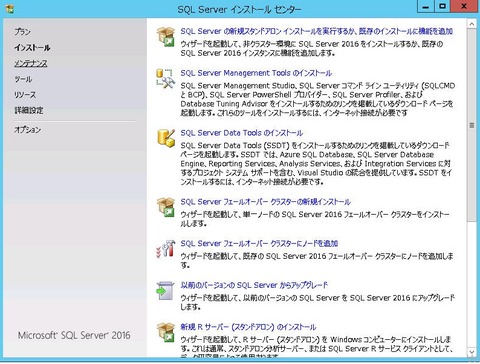Image resolution: width=480 pixels, height=364 pixels.
Task: Open the new R Server (standalone) install link
Action: [x=248, y=327]
